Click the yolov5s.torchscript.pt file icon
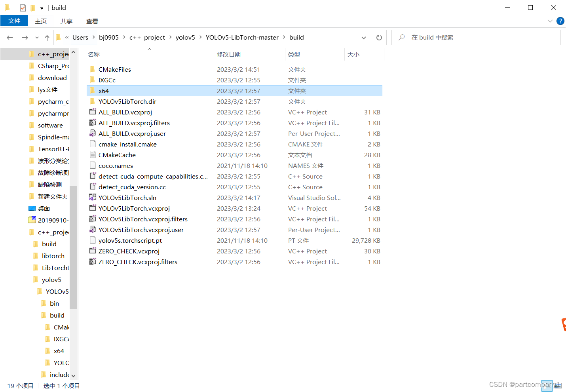Viewport: 566px width, 392px height. pyautogui.click(x=93, y=240)
